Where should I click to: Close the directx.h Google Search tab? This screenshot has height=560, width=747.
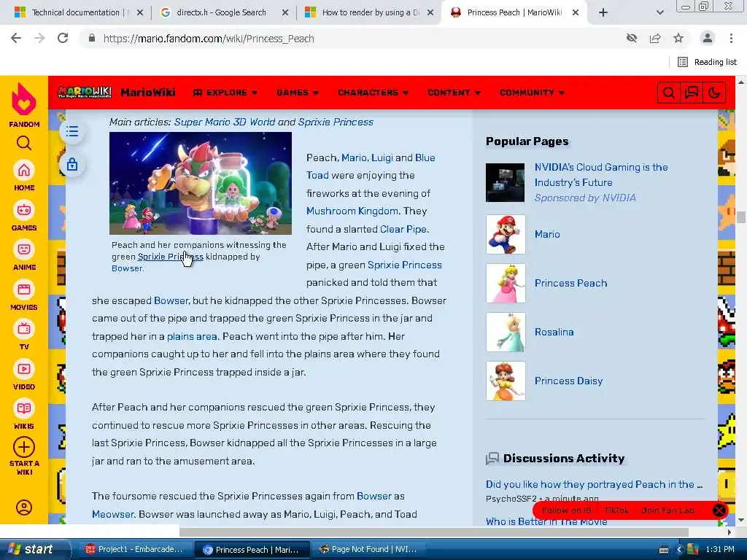(x=285, y=12)
